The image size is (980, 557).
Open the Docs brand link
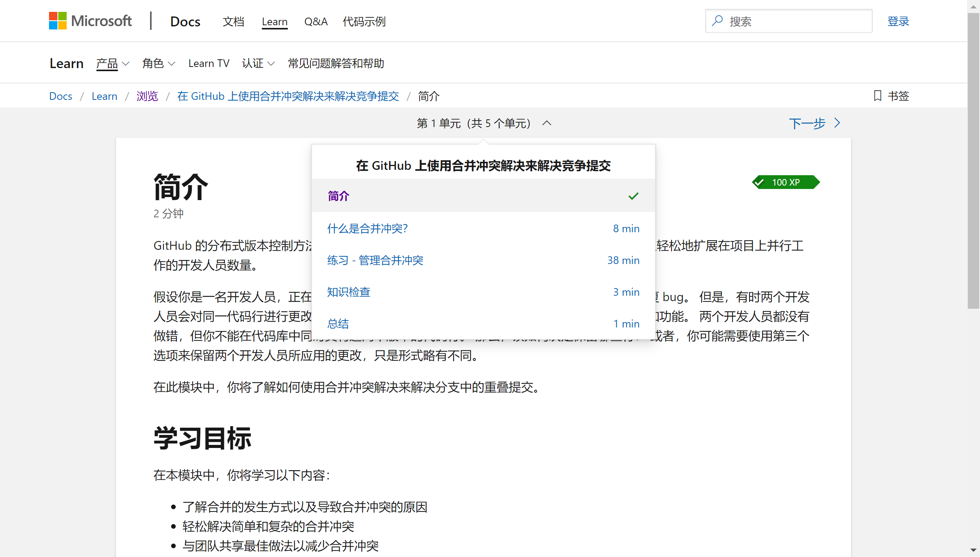point(185,21)
